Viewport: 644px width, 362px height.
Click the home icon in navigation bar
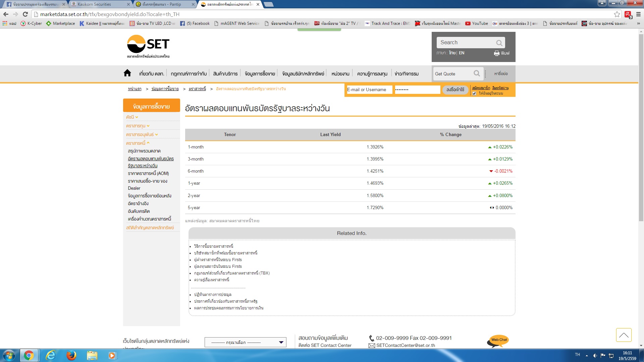(127, 73)
